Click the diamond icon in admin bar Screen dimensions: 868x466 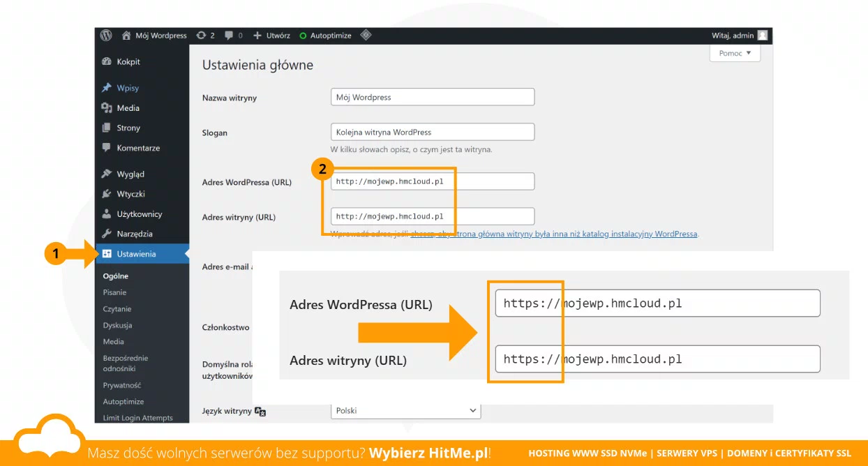(x=366, y=35)
